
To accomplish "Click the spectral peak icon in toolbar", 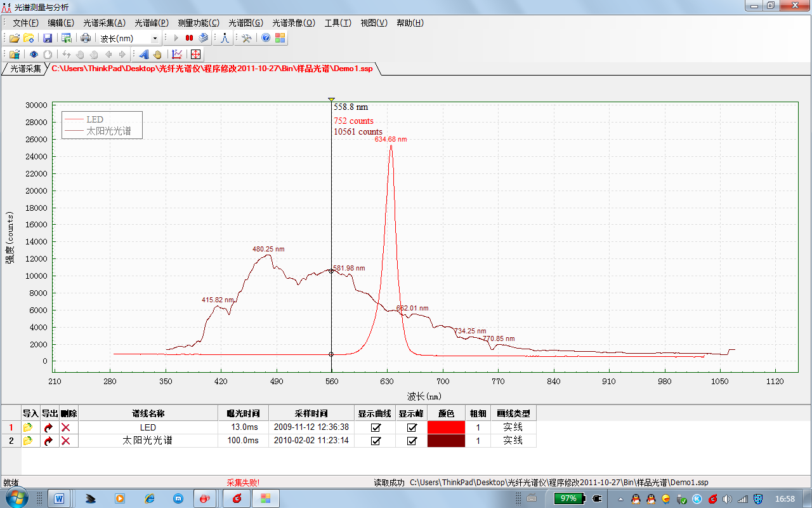I will (x=225, y=38).
